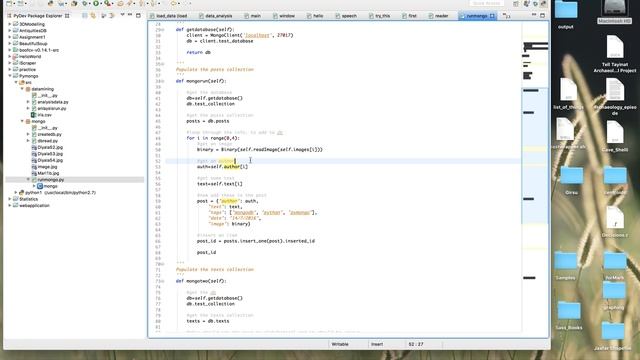Fold the mongotwo method in editor gutter
640x360 pixels.
click(163, 281)
